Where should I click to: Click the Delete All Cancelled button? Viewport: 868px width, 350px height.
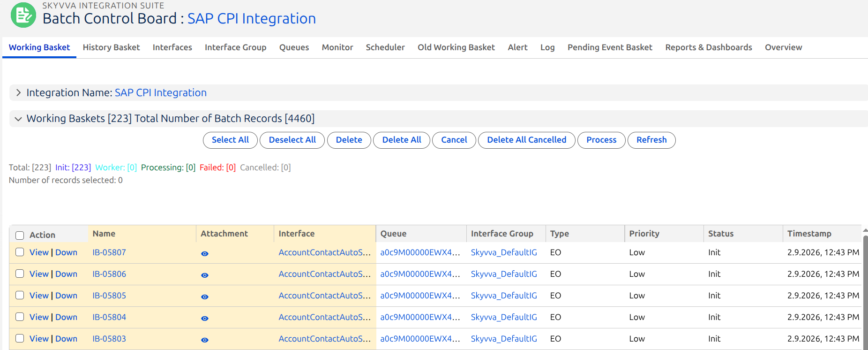coord(527,140)
